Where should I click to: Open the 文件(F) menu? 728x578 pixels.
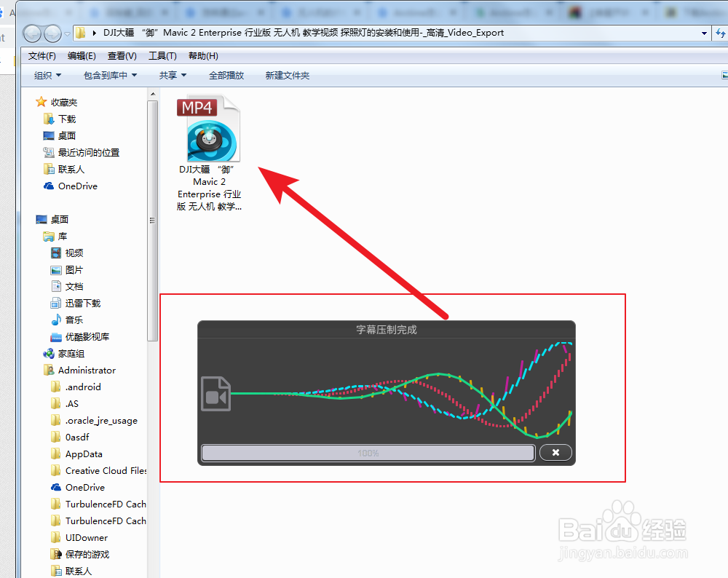click(41, 56)
